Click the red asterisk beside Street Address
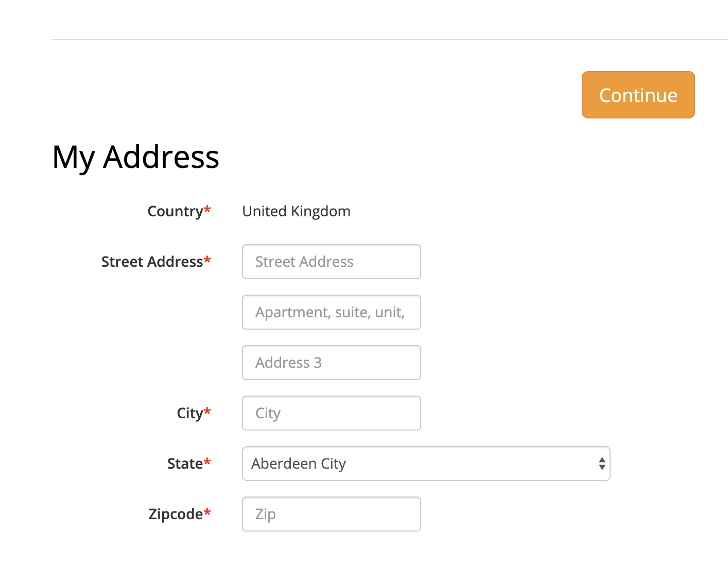 [207, 260]
